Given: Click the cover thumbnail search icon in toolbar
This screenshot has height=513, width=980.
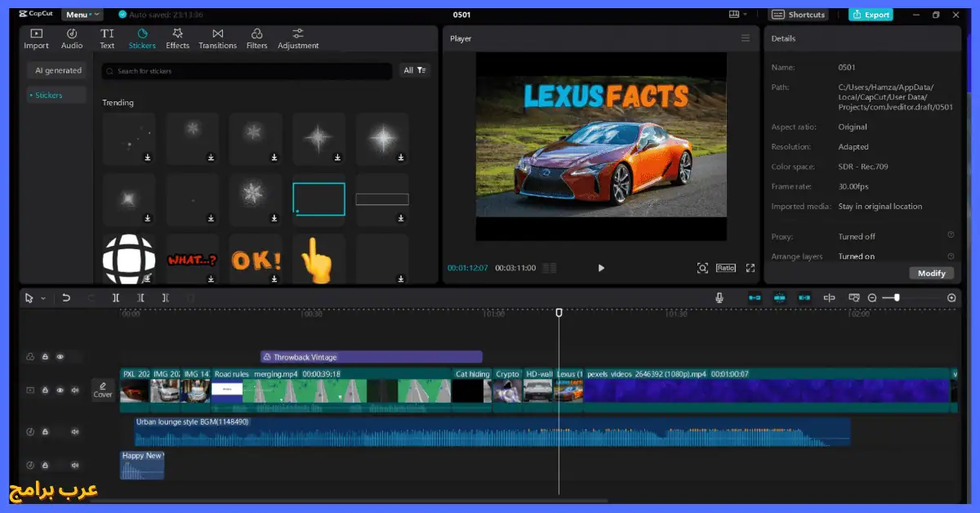Looking at the screenshot, I should [854, 298].
